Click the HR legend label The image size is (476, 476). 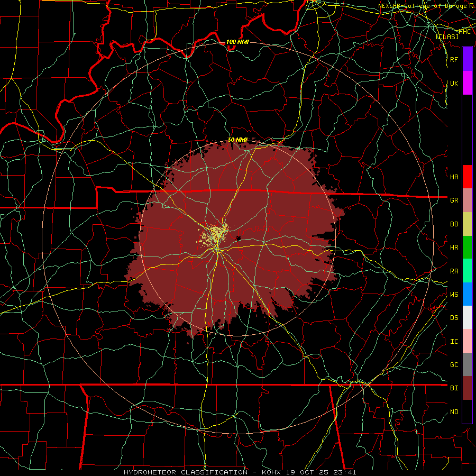click(454, 248)
